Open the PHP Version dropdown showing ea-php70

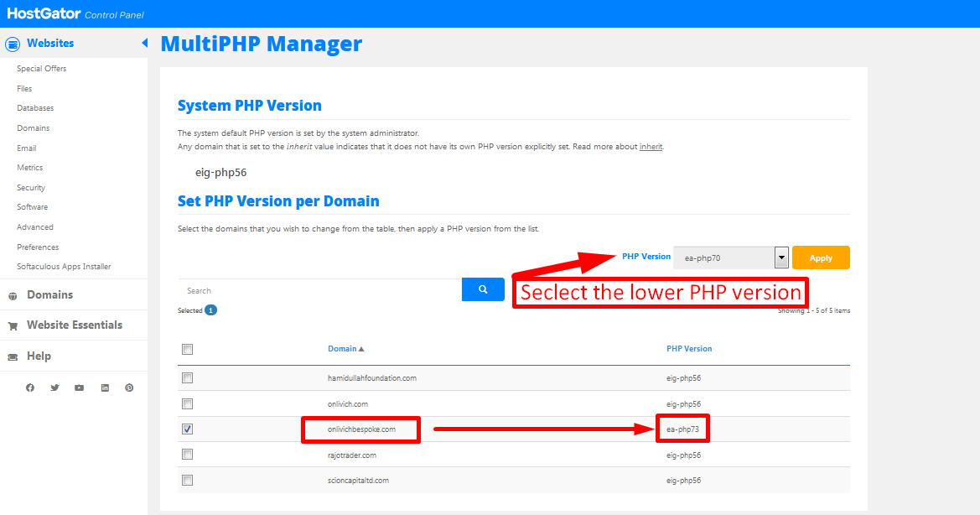pos(731,257)
